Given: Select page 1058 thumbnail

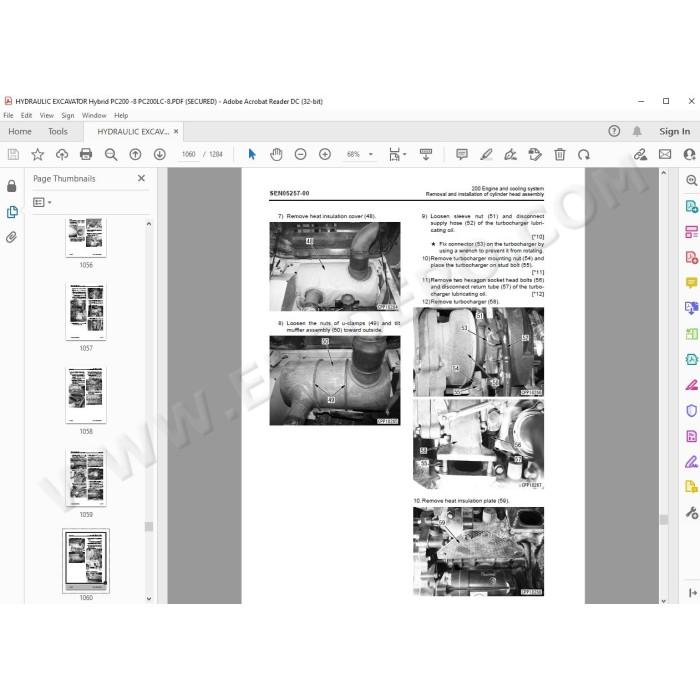Looking at the screenshot, I should coord(86,395).
